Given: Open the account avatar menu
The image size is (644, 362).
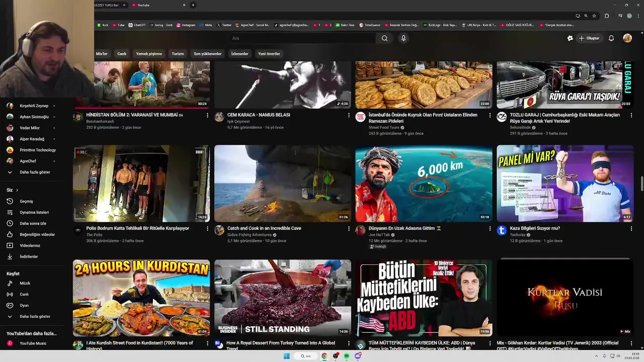Looking at the screenshot, I should click(x=627, y=38).
